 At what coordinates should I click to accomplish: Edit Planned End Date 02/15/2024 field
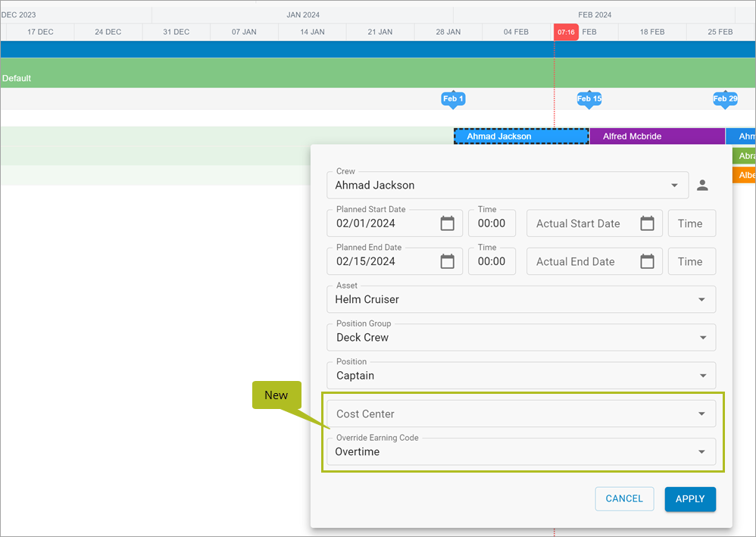coord(395,261)
